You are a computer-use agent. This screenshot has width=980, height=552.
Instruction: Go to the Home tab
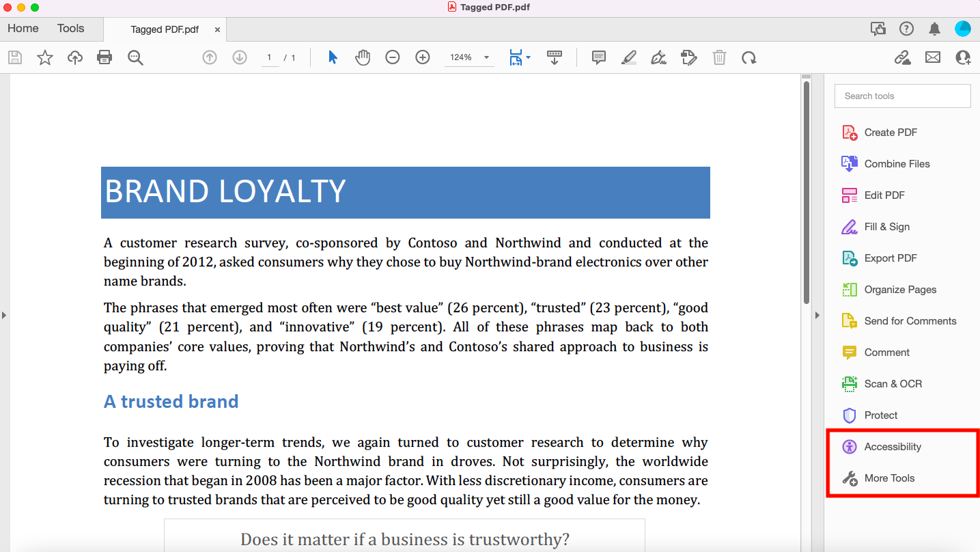click(x=23, y=29)
